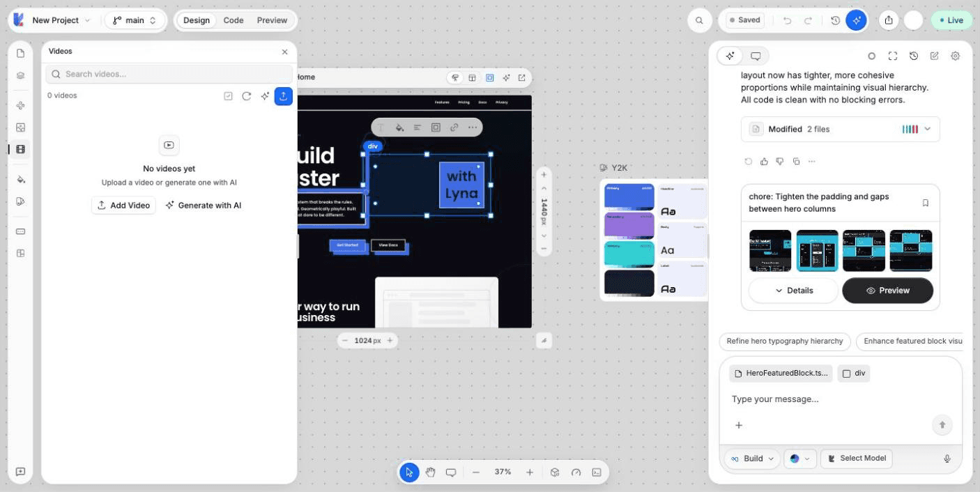Click the blue upload button in Videos panel
The image size is (980, 492).
tap(283, 96)
